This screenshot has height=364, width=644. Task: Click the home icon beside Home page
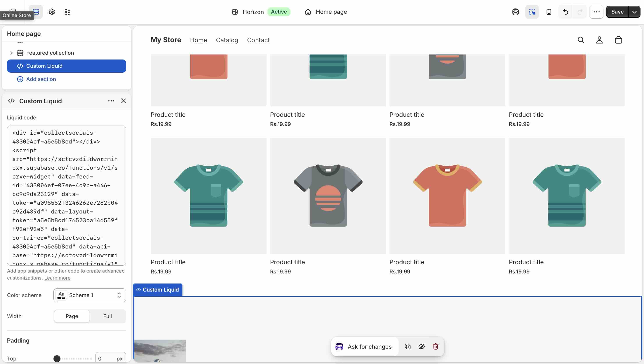pyautogui.click(x=308, y=12)
